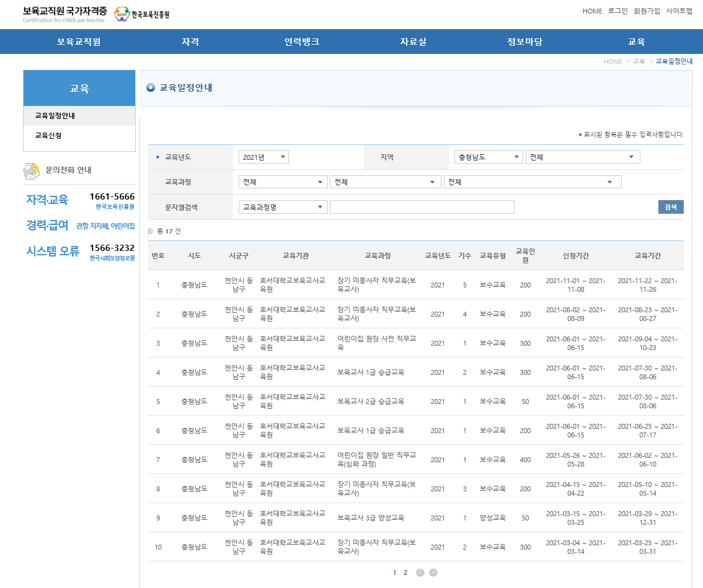The height and width of the screenshot is (588, 703).
Task: Click the 시도 column header
Action: (194, 255)
